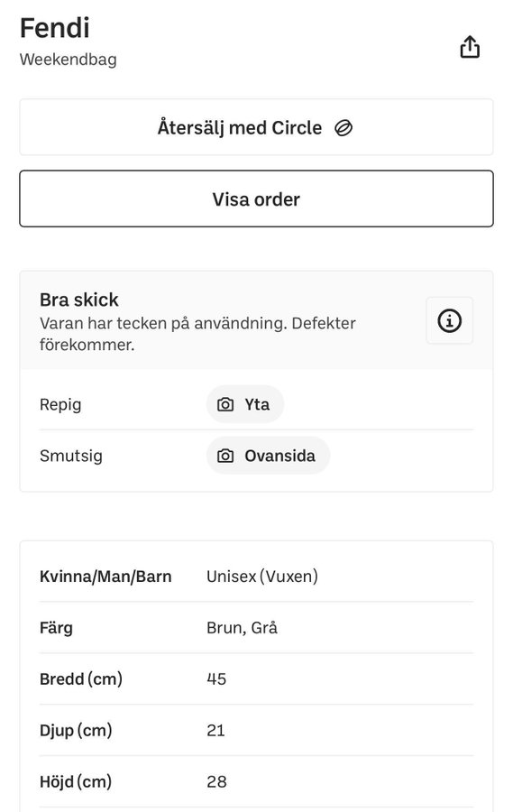Image resolution: width=513 pixels, height=812 pixels.
Task: Tap the Bra skick heading
Action: [x=79, y=300]
